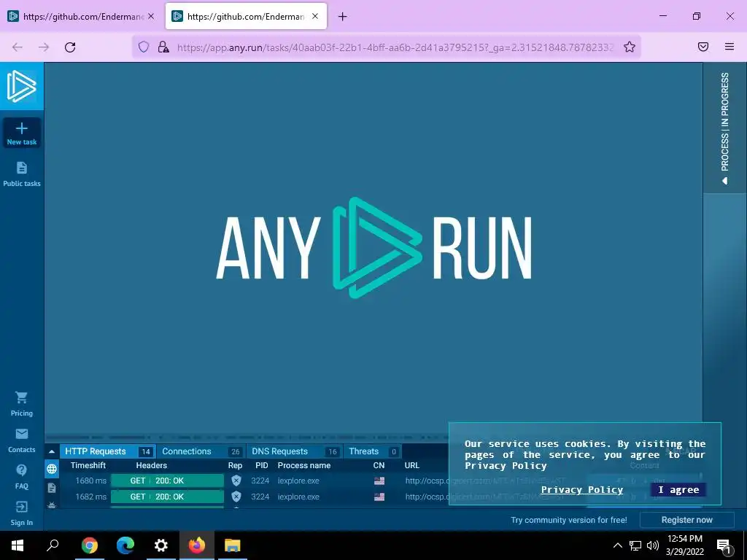Switch to the Connections tab

pyautogui.click(x=201, y=451)
